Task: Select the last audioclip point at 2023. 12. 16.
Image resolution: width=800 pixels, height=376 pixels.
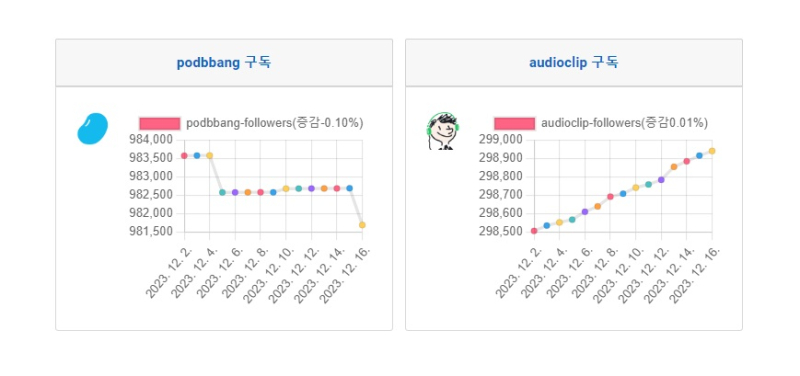Action: pos(712,151)
